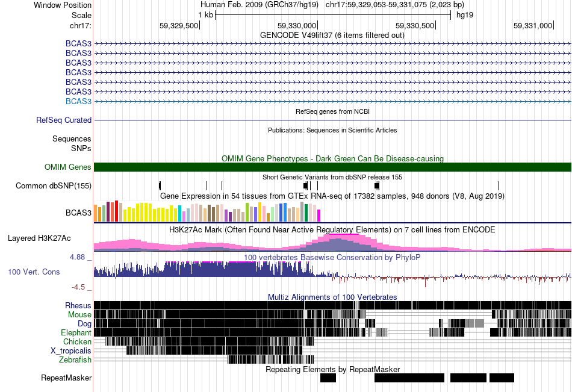
Task: Click the RefSeq genes from NCBI title
Action: (x=333, y=111)
